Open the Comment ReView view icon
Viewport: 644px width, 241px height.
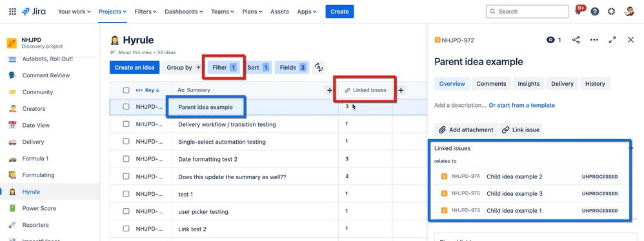click(12, 75)
